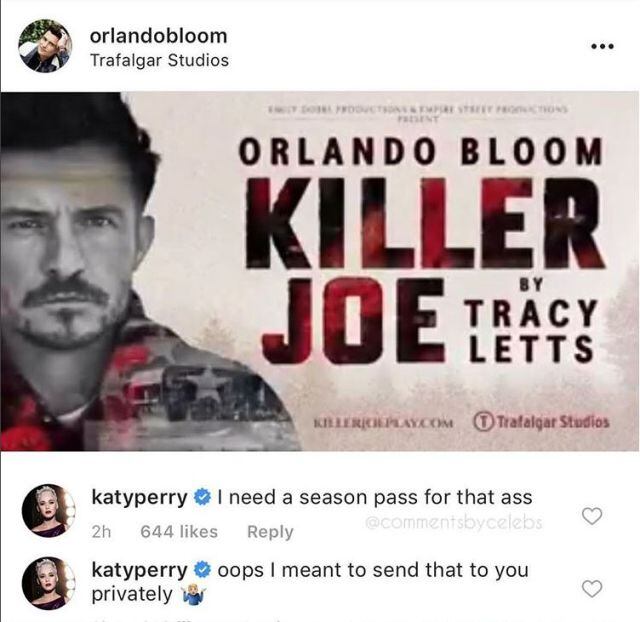Like the 'season pass' comment heart
The height and width of the screenshot is (622, 640).
point(591,516)
